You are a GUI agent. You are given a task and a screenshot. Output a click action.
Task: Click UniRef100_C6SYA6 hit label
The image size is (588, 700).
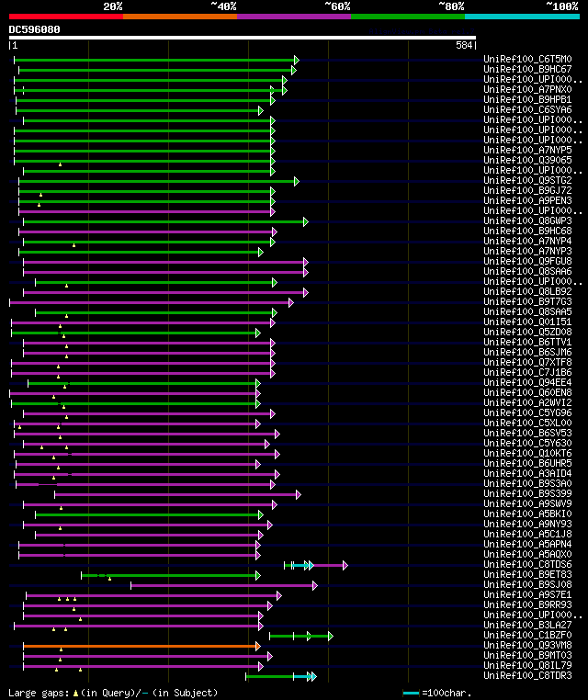point(527,109)
